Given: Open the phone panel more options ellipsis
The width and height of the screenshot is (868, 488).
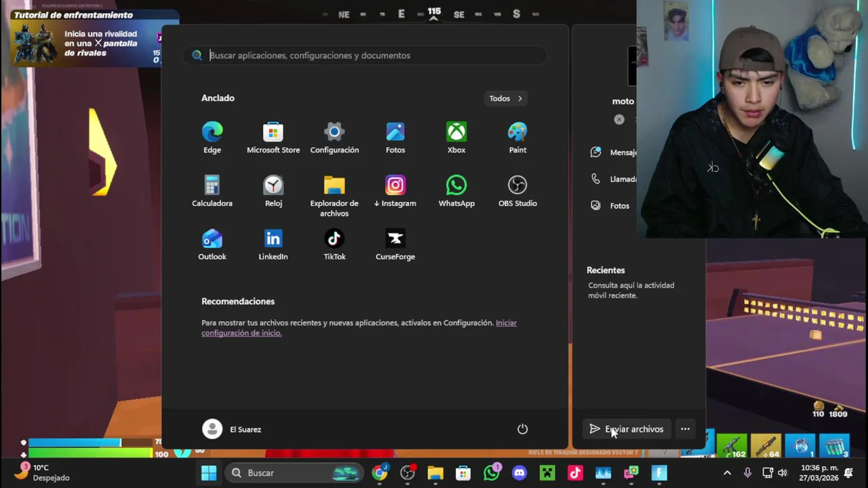Looking at the screenshot, I should point(685,429).
